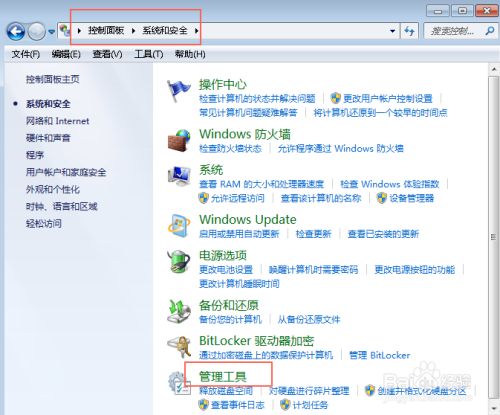500x415 pixels.
Task: Open 操作中心 heading
Action: (223, 84)
